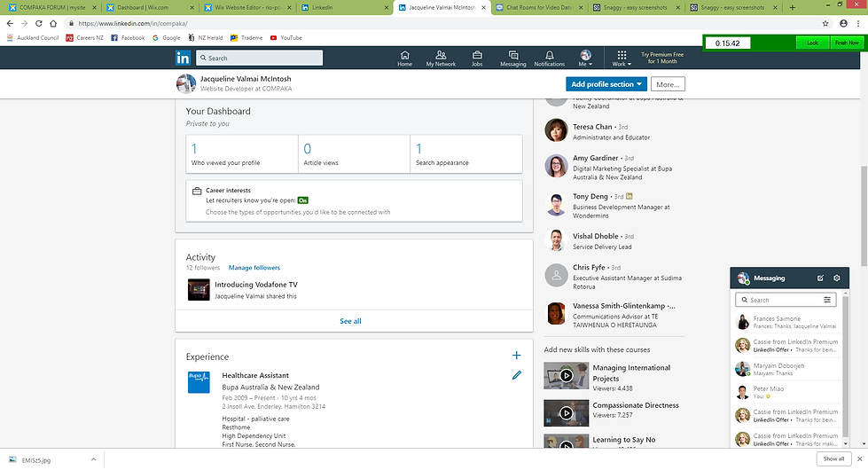Screen dimensions: 868x470
Task: Add new experience with plus icon
Action: pyautogui.click(x=516, y=356)
